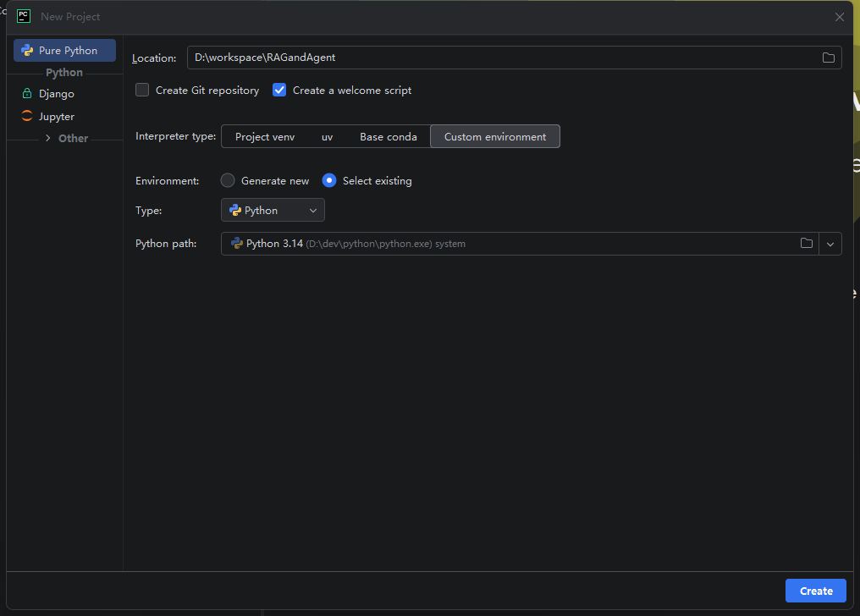The height and width of the screenshot is (616, 860).
Task: Click the Interpreter type label
Action: coord(175,136)
